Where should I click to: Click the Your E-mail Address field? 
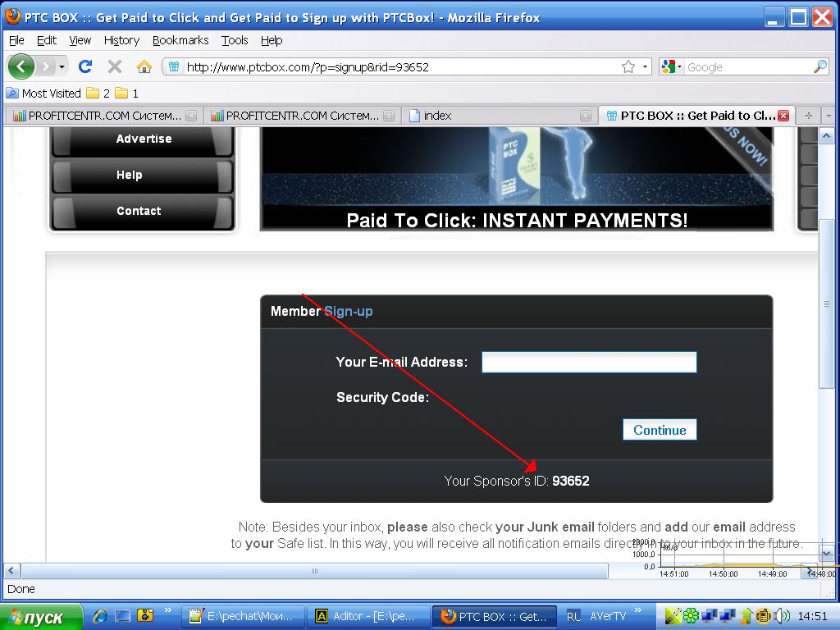tap(589, 362)
